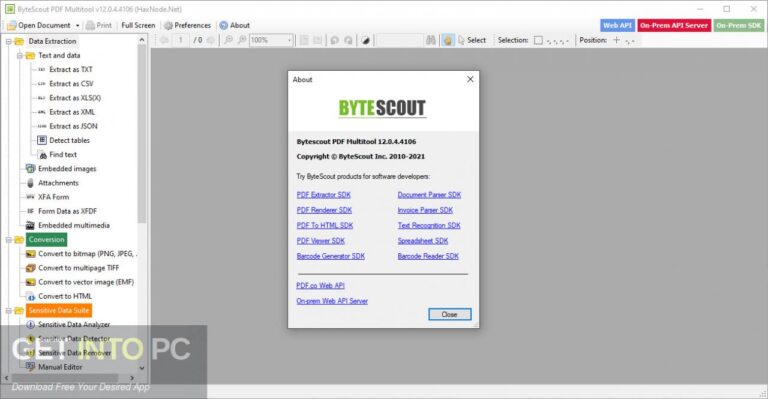768x399 pixels.
Task: Click the Find text binoculars icon in tree
Action: point(43,155)
